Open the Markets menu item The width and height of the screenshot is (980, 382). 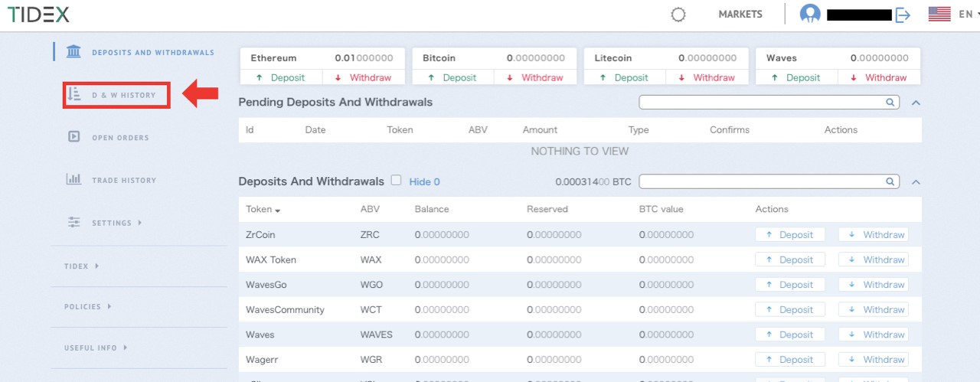point(740,15)
